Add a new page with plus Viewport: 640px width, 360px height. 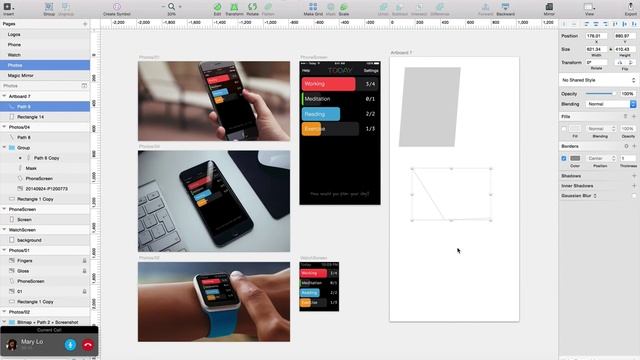pos(85,24)
